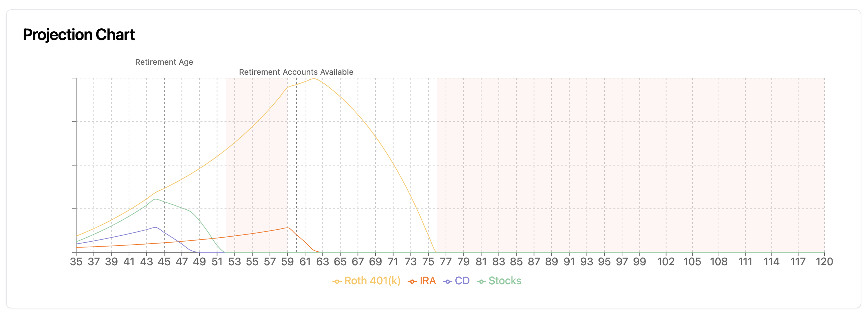The image size is (868, 315).
Task: Click the CD legend marker icon
Action: [x=447, y=282]
